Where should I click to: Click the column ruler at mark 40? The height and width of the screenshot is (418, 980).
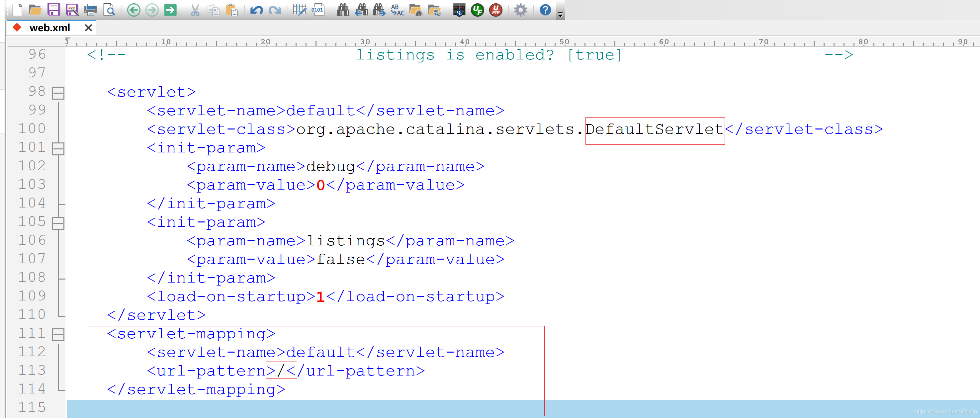point(465,42)
